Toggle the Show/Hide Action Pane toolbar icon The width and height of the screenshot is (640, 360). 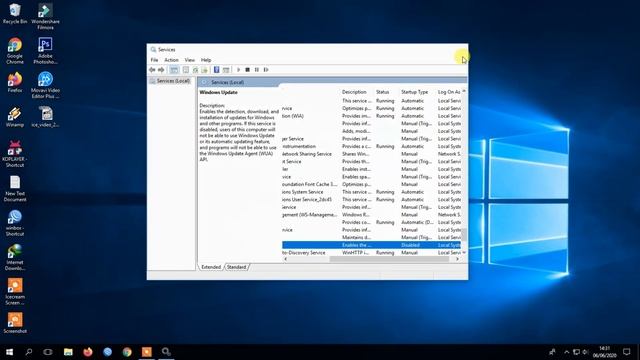pos(226,70)
